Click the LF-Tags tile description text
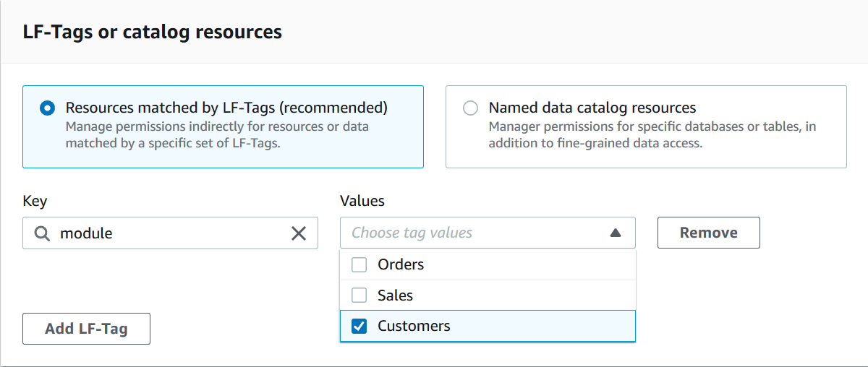 point(217,135)
